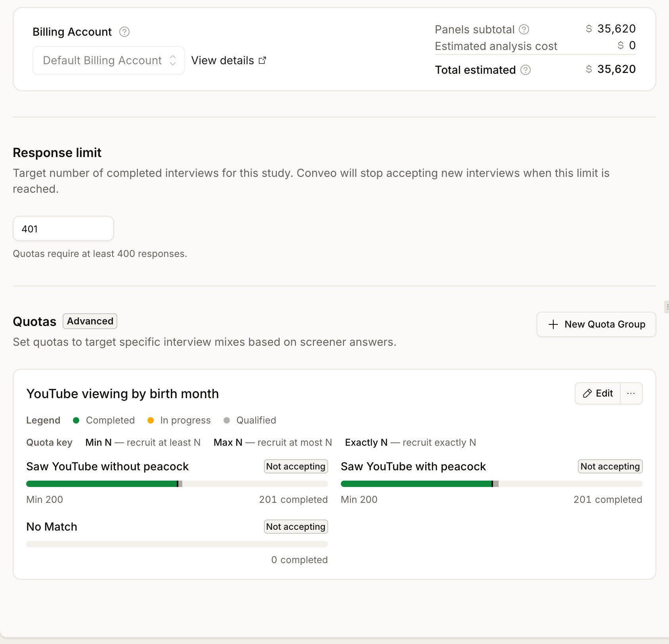Click the New Quota Group button

pyautogui.click(x=596, y=324)
